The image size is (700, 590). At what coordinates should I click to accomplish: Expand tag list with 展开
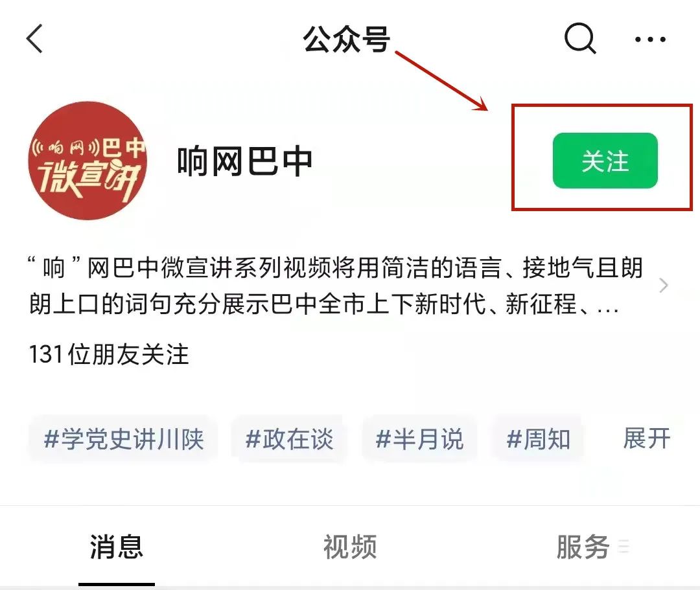click(646, 438)
